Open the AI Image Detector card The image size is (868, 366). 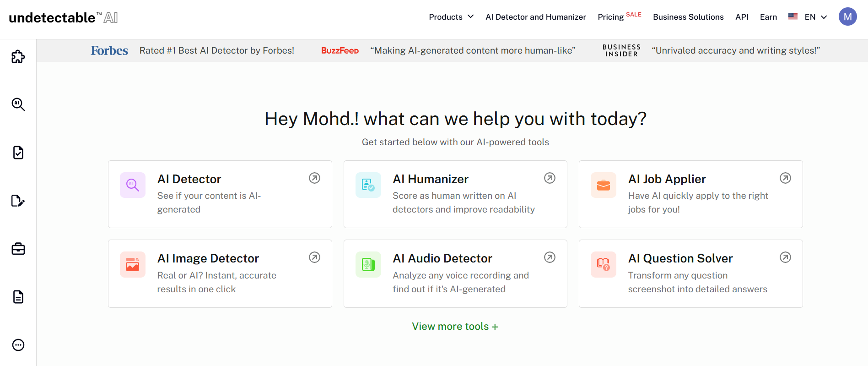pyautogui.click(x=220, y=273)
